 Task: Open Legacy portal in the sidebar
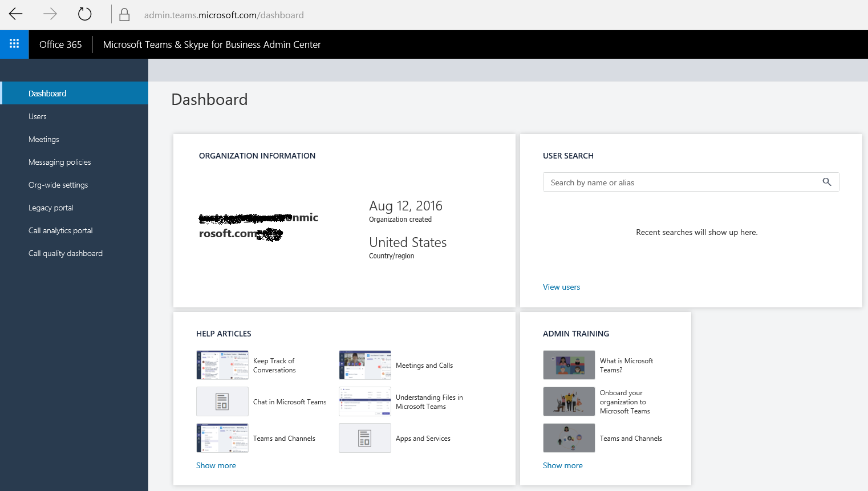74,208
